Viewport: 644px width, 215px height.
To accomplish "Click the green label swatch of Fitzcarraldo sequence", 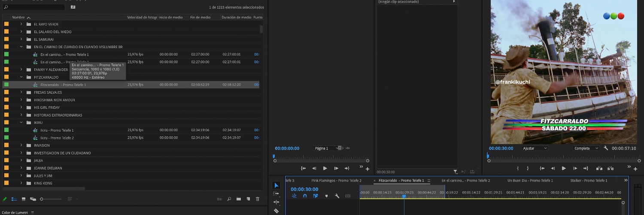I will click(x=6, y=85).
